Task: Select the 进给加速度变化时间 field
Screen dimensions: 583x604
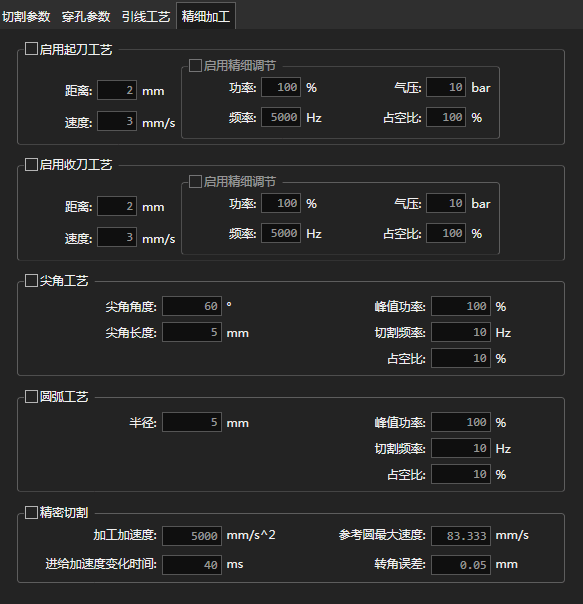Action: click(192, 565)
